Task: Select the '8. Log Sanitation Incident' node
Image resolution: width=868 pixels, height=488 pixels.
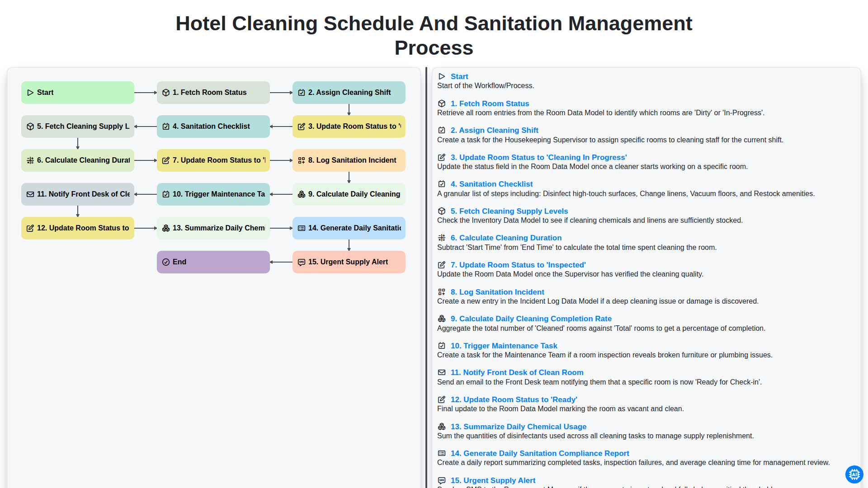Action: click(349, 160)
